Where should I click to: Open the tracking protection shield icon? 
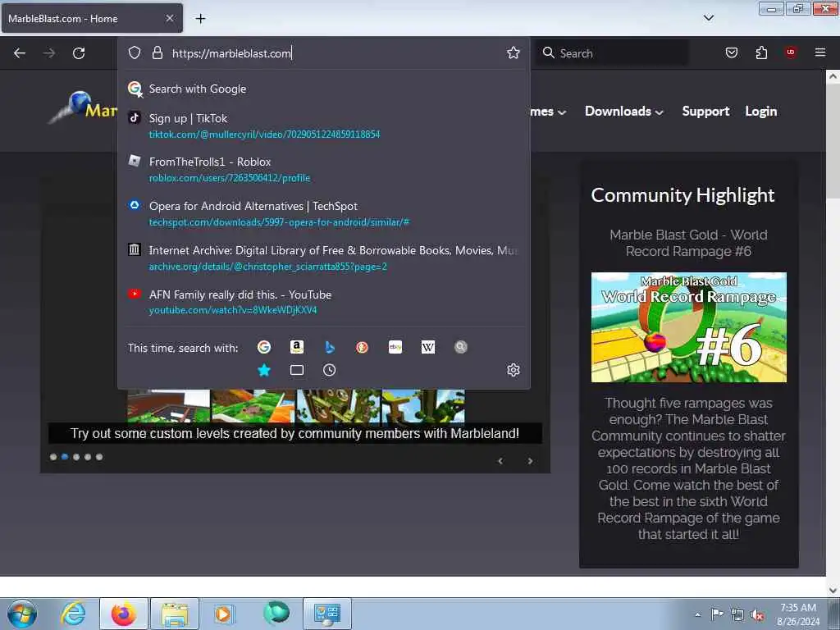pos(135,52)
